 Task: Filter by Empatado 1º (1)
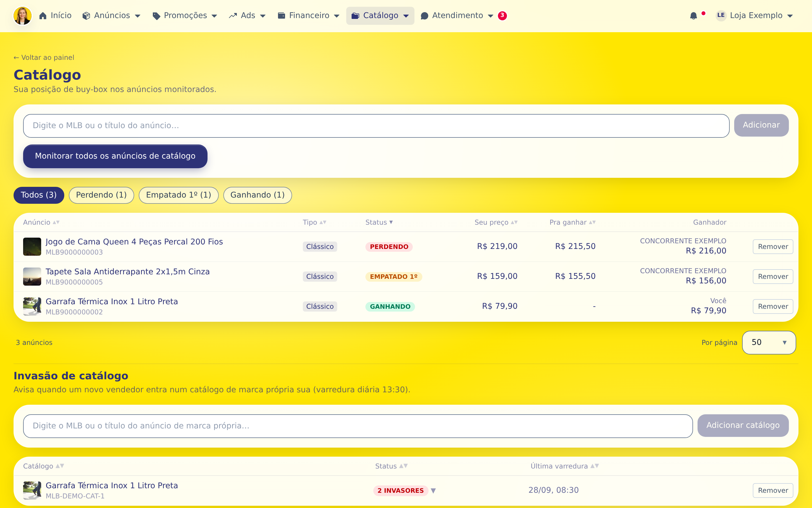(178, 195)
